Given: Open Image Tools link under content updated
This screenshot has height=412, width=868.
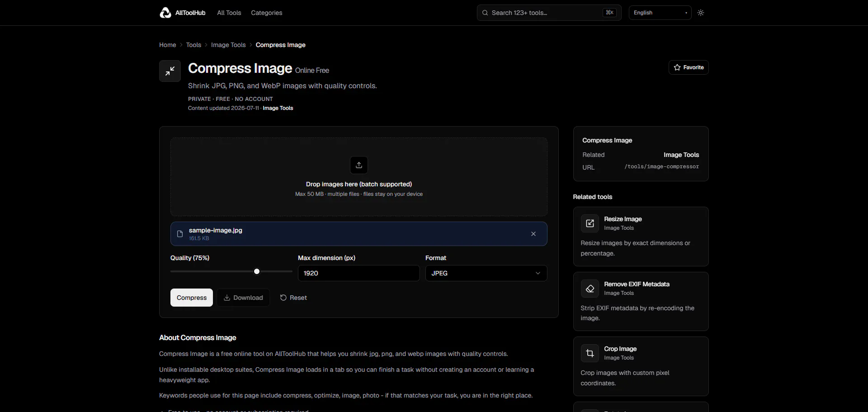Looking at the screenshot, I should 278,108.
